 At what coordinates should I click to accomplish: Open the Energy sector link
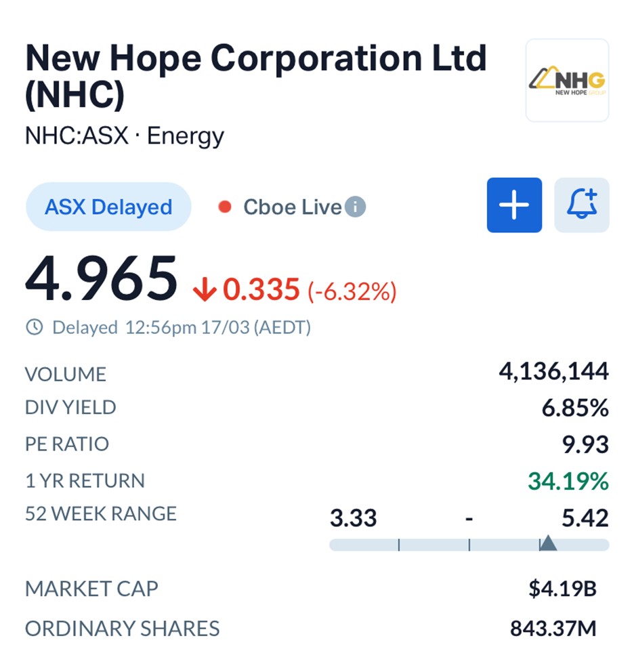click(x=185, y=136)
